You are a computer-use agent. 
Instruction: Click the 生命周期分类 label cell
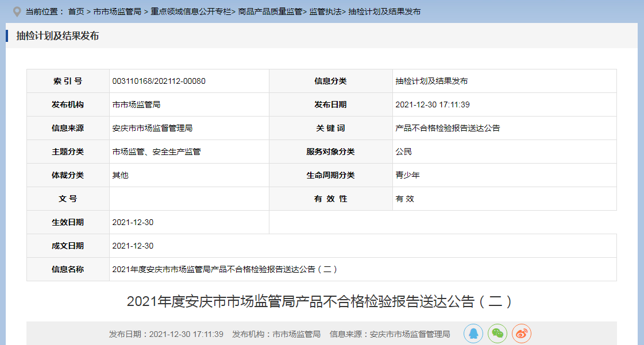(x=331, y=175)
